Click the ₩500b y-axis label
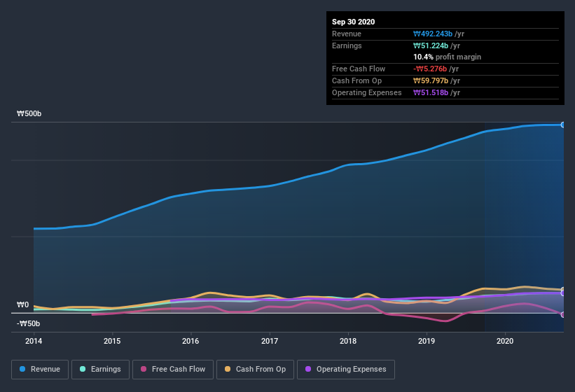Image resolution: width=575 pixels, height=392 pixels. pos(29,113)
